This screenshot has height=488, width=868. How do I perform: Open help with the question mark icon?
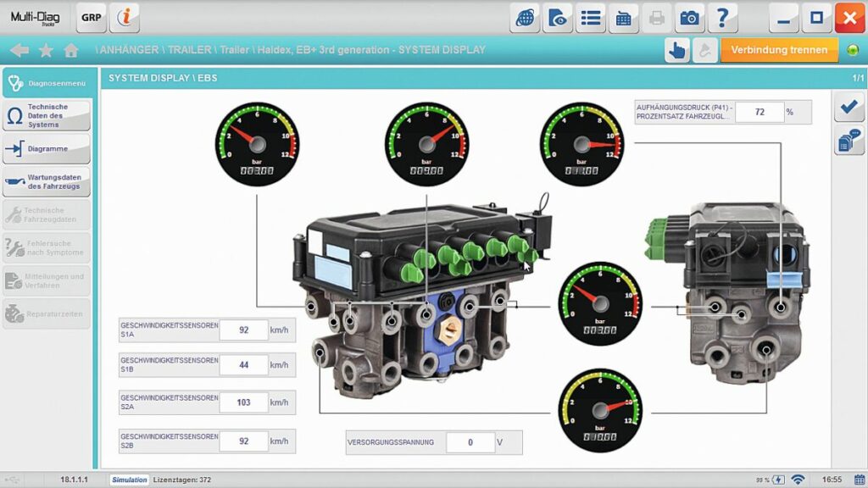722,18
